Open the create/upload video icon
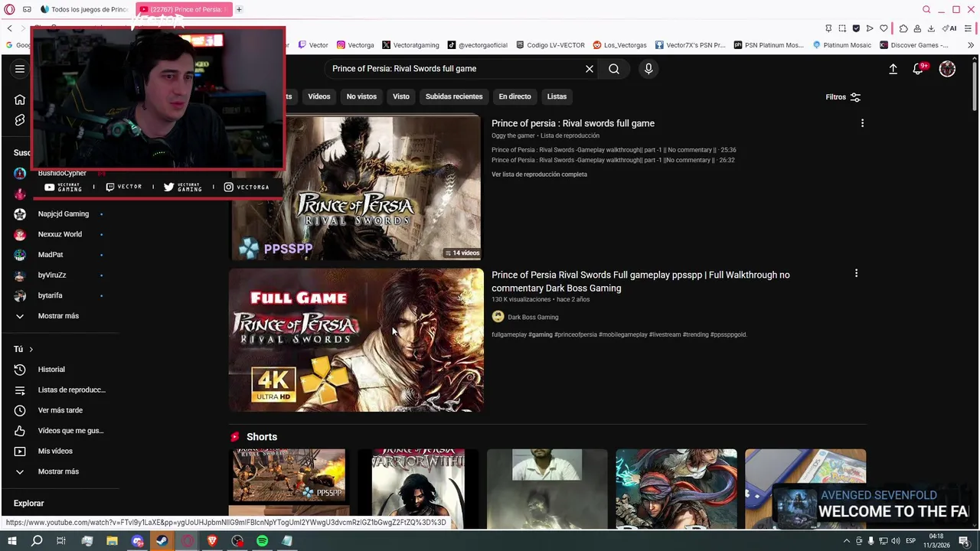 pos(893,69)
